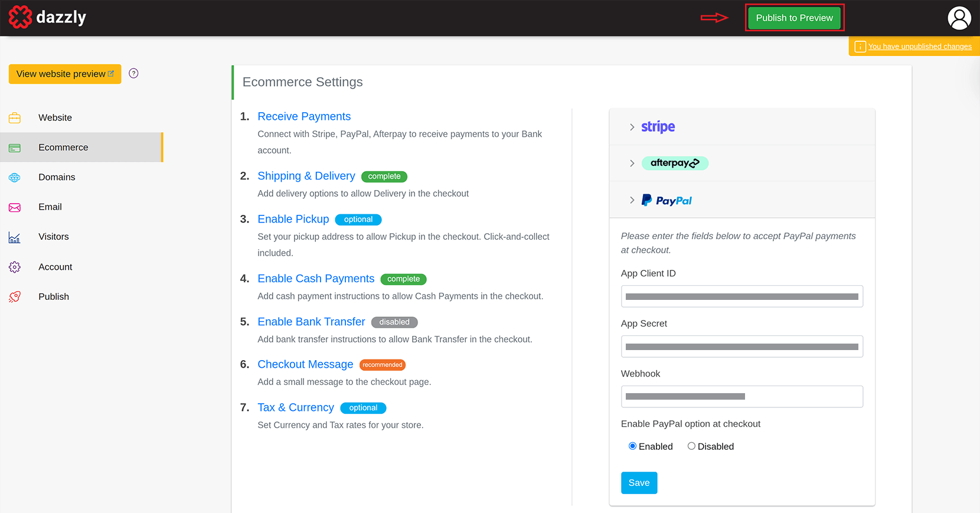Collapse the PayPal payment section
This screenshot has height=513, width=980.
pyautogui.click(x=632, y=201)
